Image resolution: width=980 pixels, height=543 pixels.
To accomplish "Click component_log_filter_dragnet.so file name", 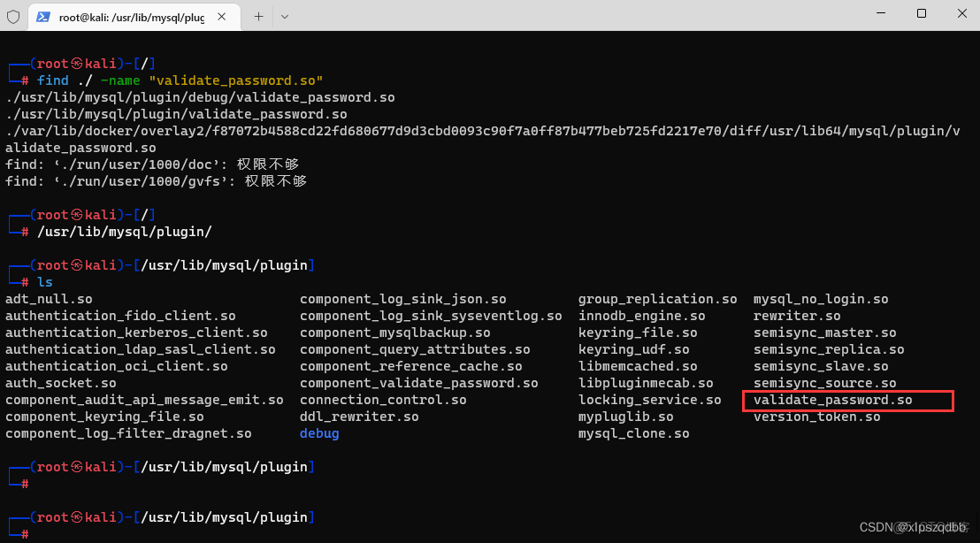I will 128,434.
